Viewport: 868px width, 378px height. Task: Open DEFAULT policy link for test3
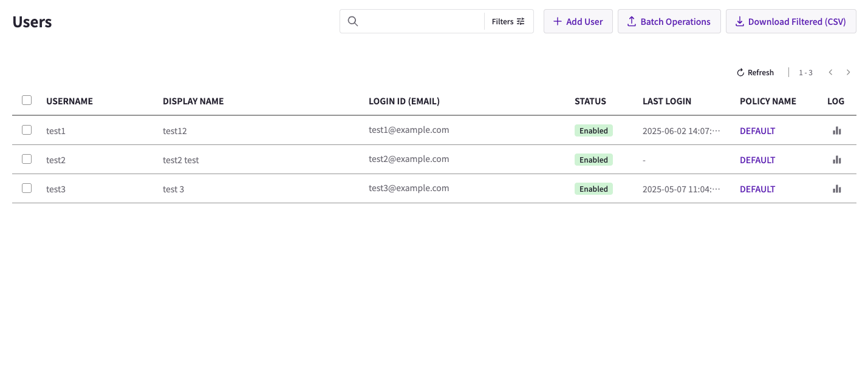[757, 189]
